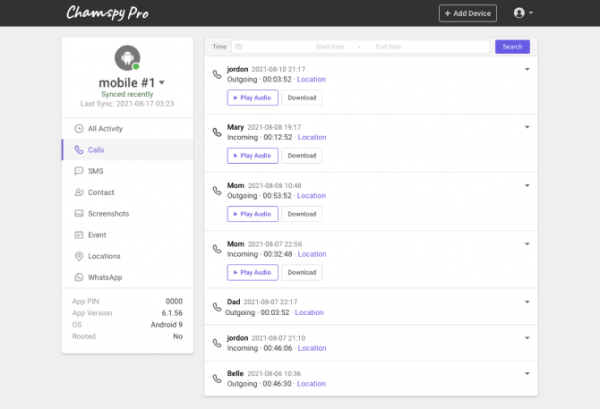Screen dimensions: 600x409
Task: Collapse the Mary 2021-08-08 call entry
Action: point(527,127)
